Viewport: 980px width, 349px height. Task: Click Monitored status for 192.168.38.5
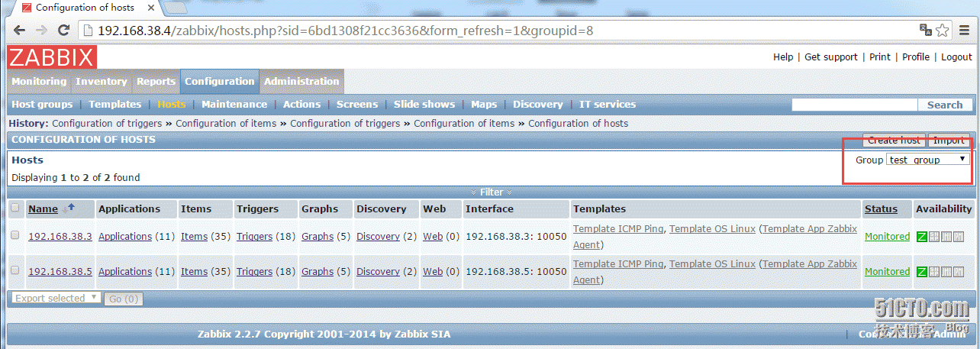[x=887, y=272]
